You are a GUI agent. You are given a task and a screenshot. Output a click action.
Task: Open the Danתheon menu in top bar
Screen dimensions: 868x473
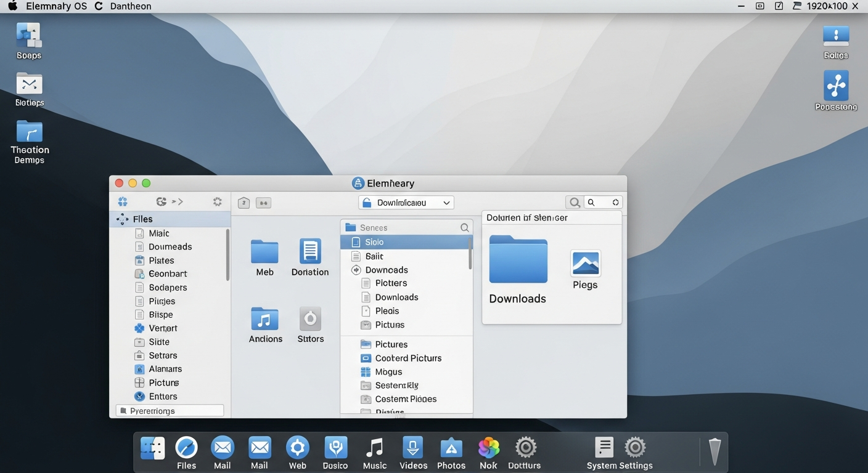[x=130, y=6]
